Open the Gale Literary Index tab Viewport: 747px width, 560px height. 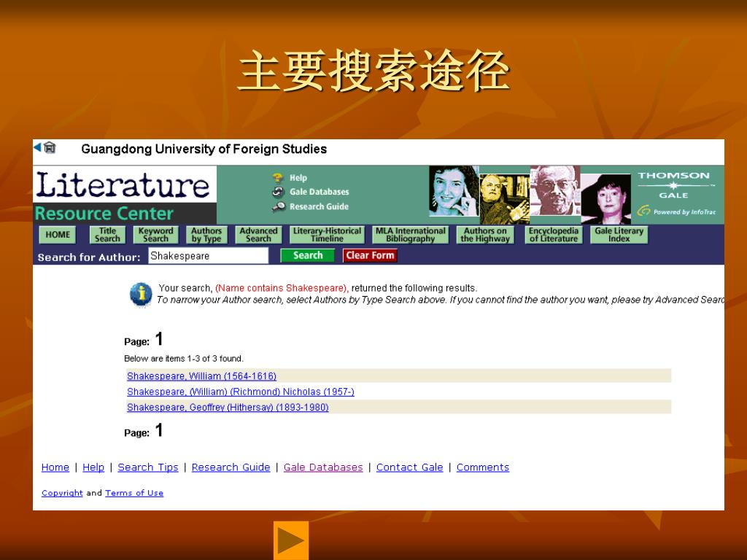[x=619, y=235]
